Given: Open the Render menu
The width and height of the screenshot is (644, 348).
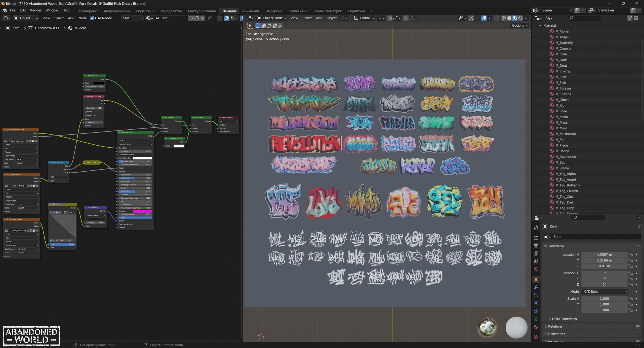Looking at the screenshot, I should pos(35,10).
